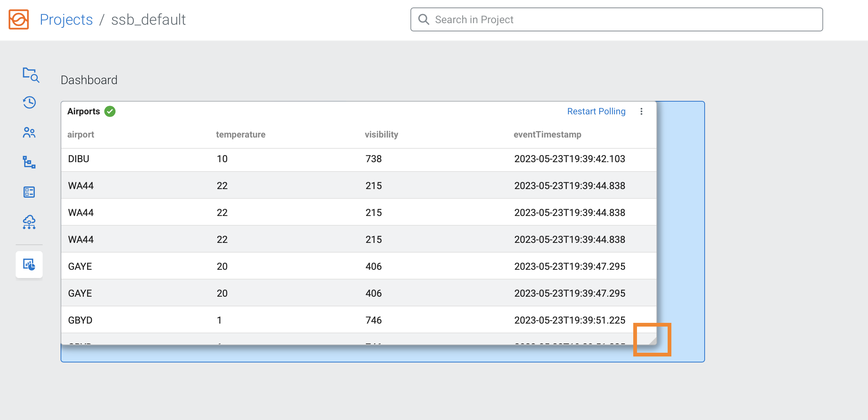
Task: Open job history via the clock icon
Action: pos(29,102)
